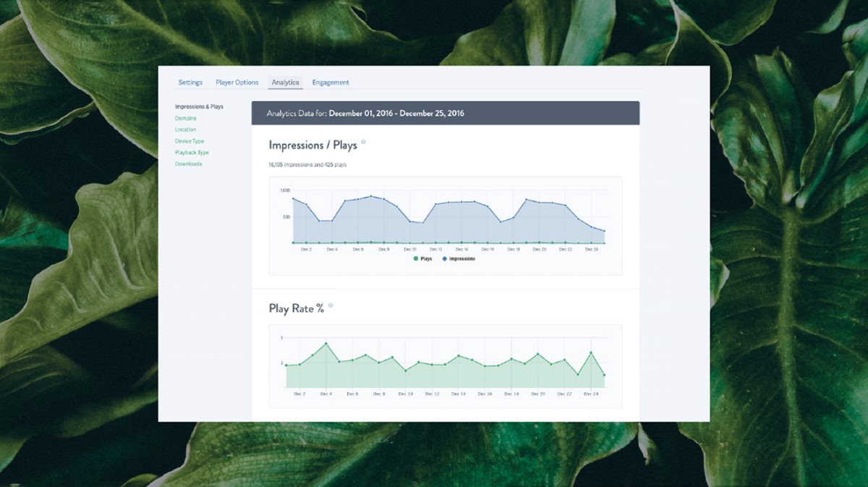Screen dimensions: 868x487
Task: Go to the Settings tab
Action: pyautogui.click(x=190, y=82)
